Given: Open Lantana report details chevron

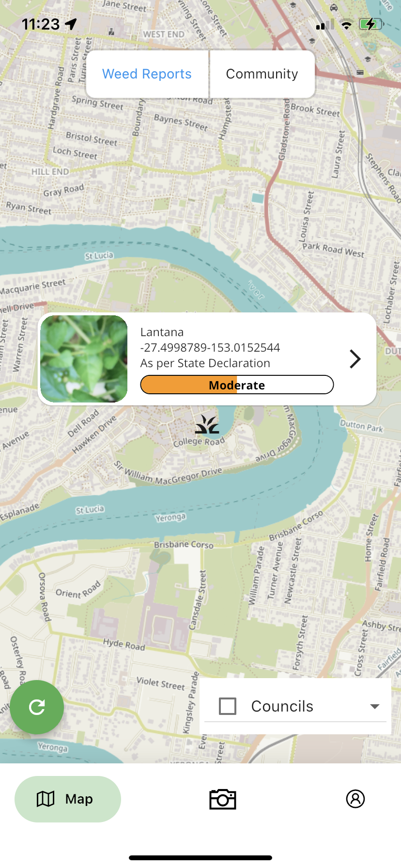Looking at the screenshot, I should (x=355, y=359).
